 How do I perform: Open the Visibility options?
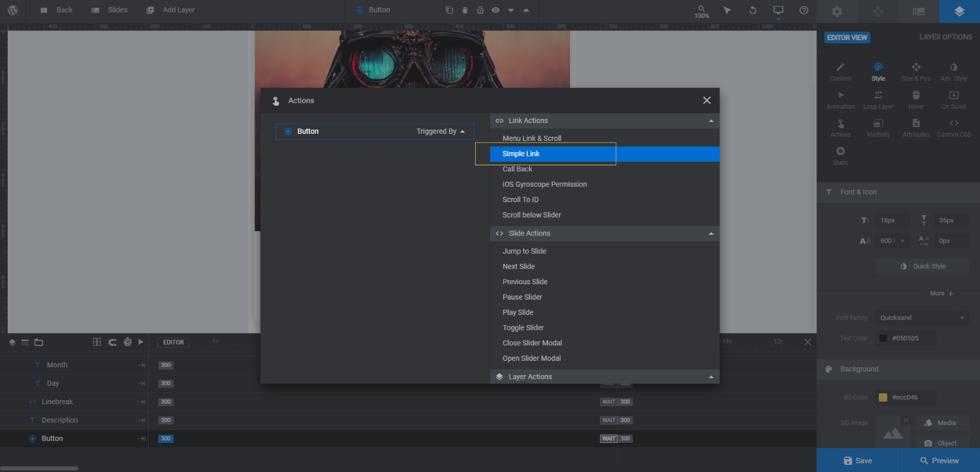pos(878,128)
